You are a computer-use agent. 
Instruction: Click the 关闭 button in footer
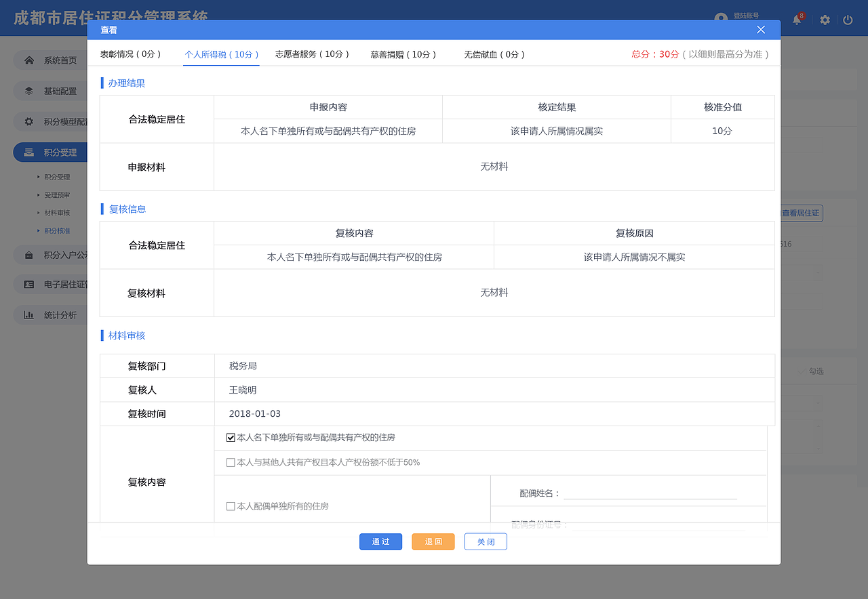(x=486, y=541)
